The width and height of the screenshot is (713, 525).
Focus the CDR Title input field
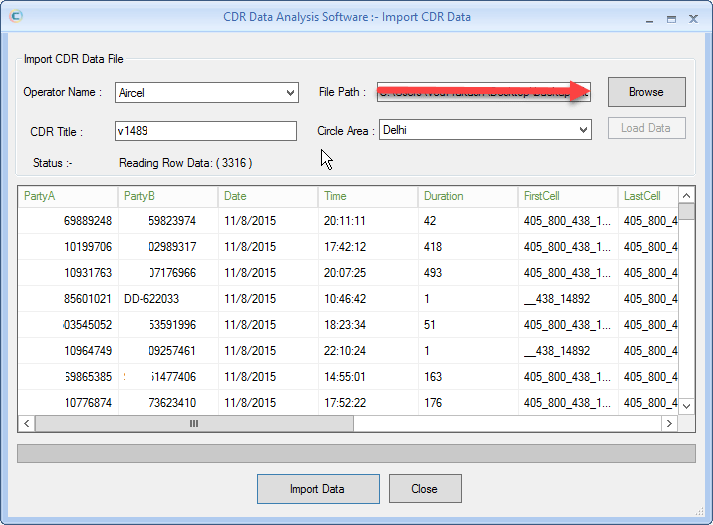click(206, 131)
